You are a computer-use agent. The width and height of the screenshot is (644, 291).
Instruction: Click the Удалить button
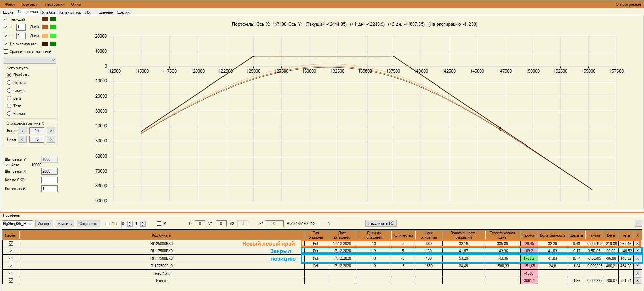click(65, 224)
